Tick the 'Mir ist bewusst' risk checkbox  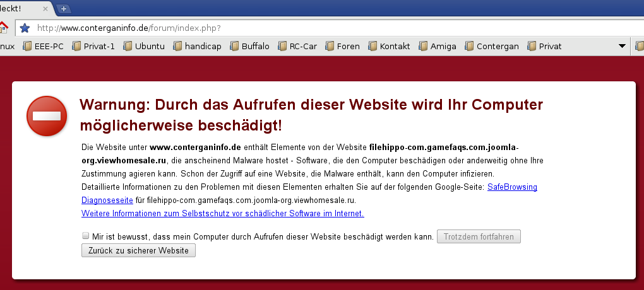tap(86, 236)
